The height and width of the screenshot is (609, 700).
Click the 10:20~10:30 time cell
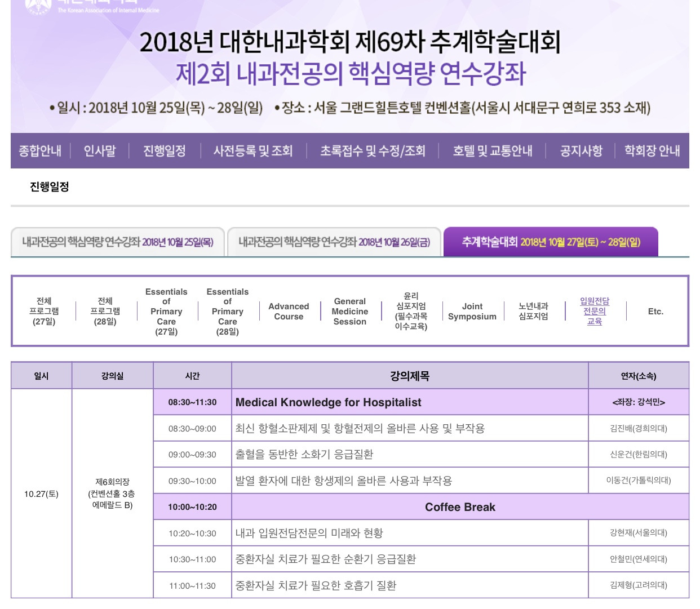tap(192, 534)
